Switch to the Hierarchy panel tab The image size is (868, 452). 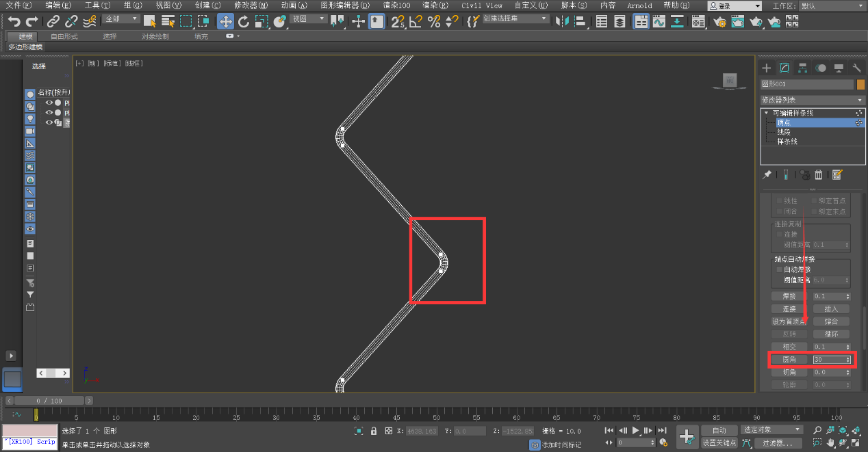[x=802, y=68]
